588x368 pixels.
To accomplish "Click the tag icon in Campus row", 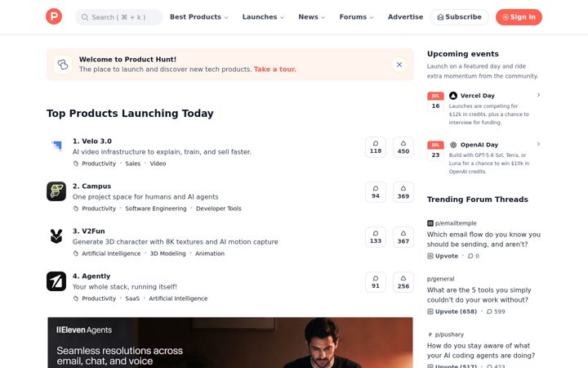I will [76, 209].
